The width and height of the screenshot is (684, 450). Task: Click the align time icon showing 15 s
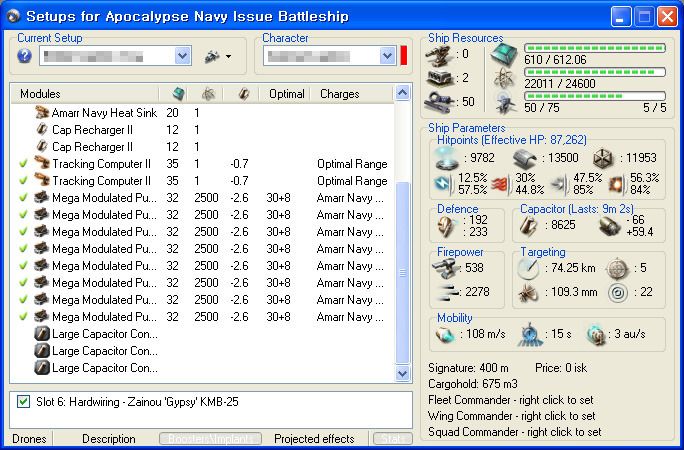pyautogui.click(x=530, y=334)
